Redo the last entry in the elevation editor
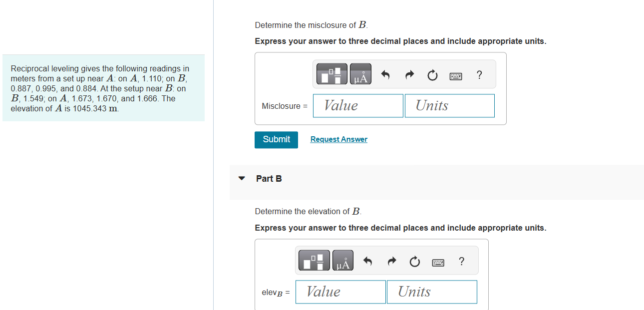The width and height of the screenshot is (644, 310). coord(391,261)
